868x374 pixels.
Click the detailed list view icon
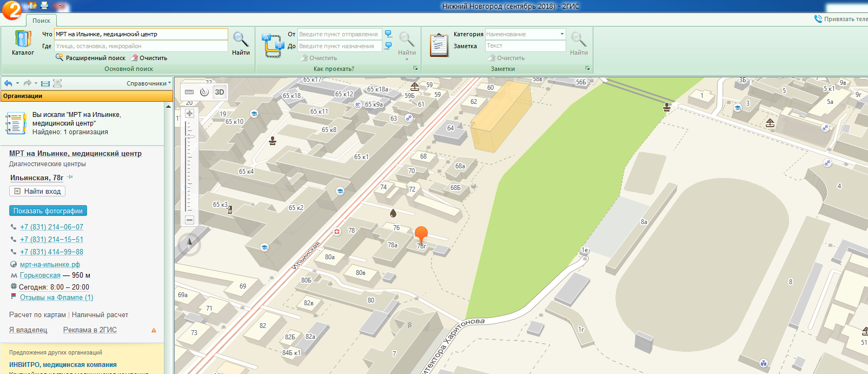click(x=57, y=83)
